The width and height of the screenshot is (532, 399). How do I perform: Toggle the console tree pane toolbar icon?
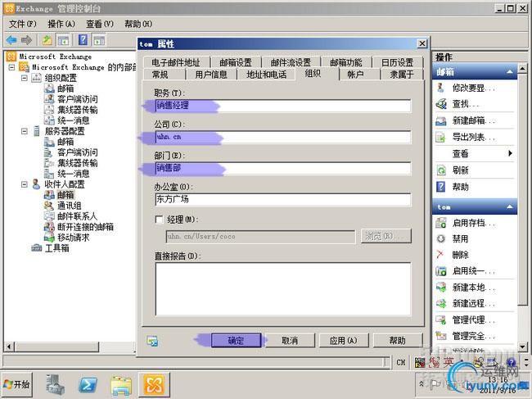(x=64, y=40)
